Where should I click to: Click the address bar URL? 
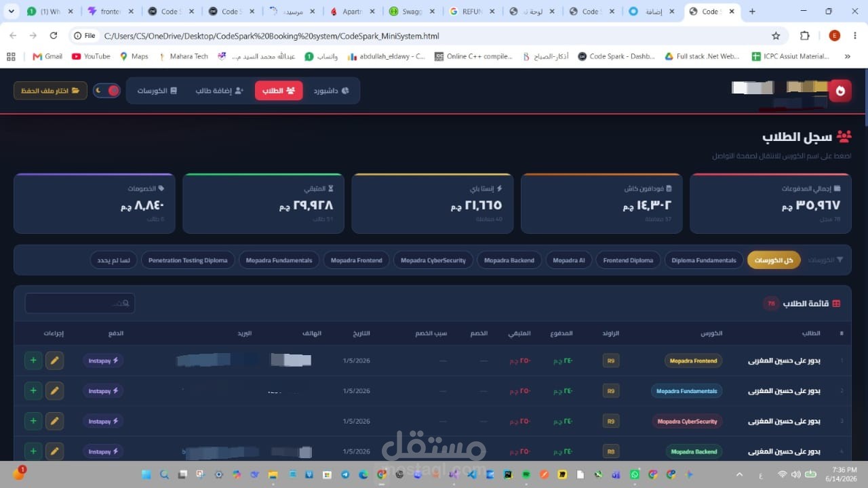(271, 36)
